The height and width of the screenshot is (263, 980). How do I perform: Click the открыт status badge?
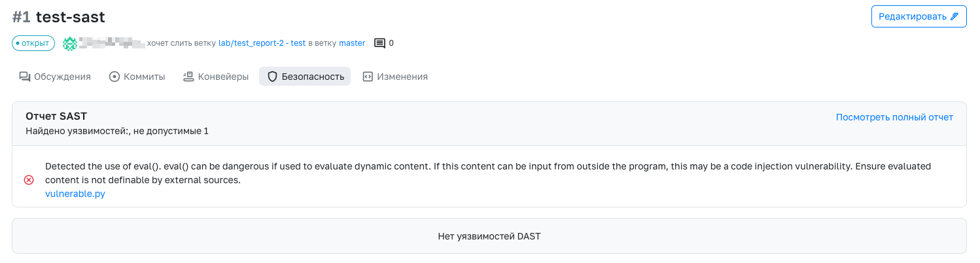pos(33,43)
